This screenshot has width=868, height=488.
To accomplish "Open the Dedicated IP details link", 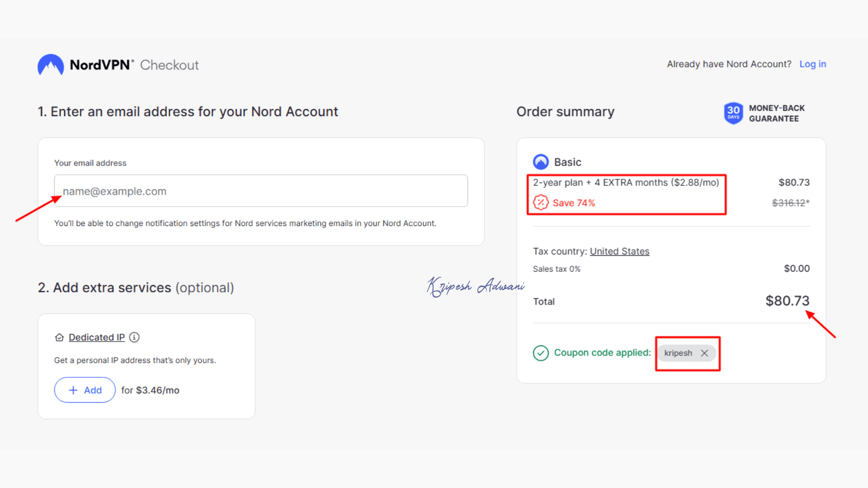I will [x=97, y=337].
